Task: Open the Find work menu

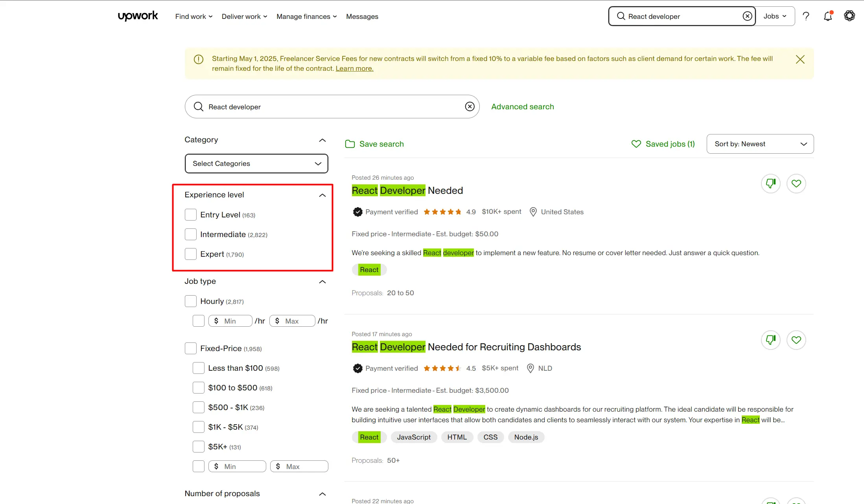Action: [x=193, y=17]
